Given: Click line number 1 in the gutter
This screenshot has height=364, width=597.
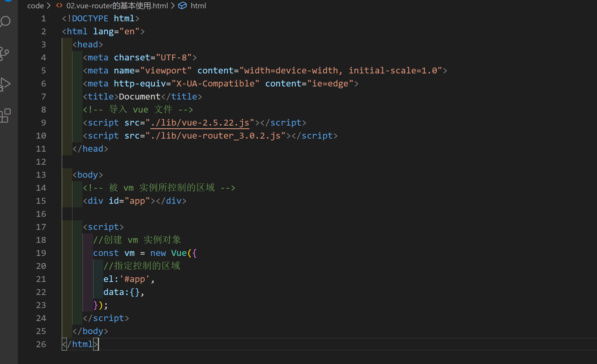Looking at the screenshot, I should [44, 18].
